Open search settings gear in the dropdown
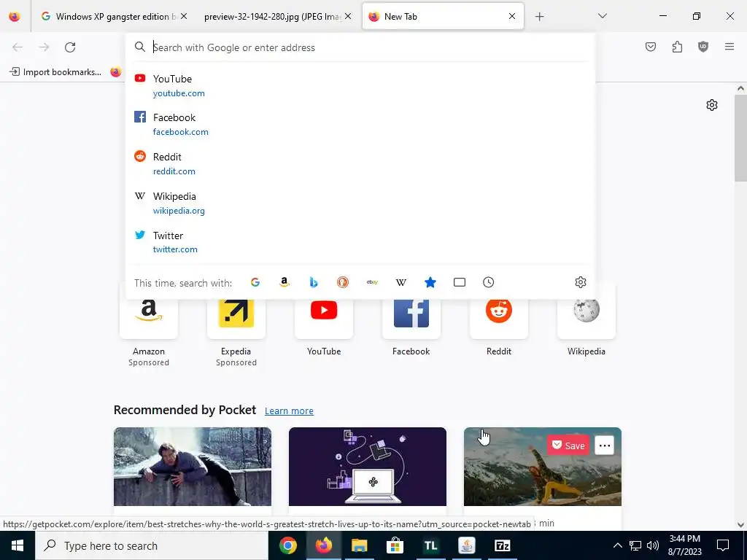Viewport: 747px width, 560px height. coord(580,282)
